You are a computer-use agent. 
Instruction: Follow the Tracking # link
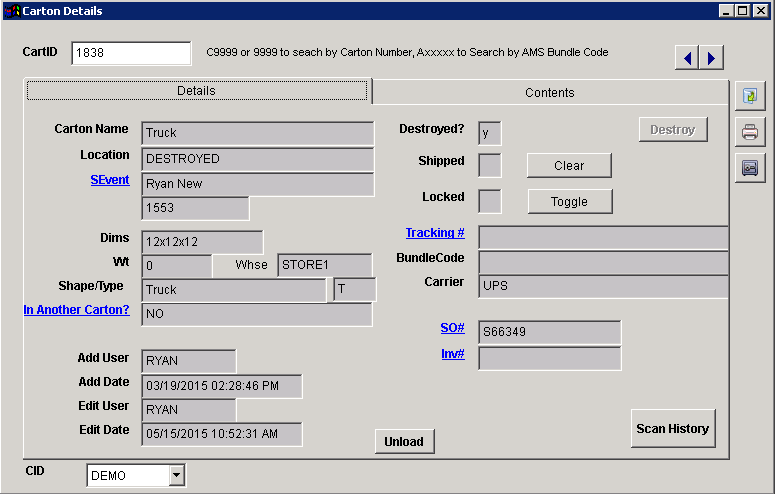coord(434,233)
